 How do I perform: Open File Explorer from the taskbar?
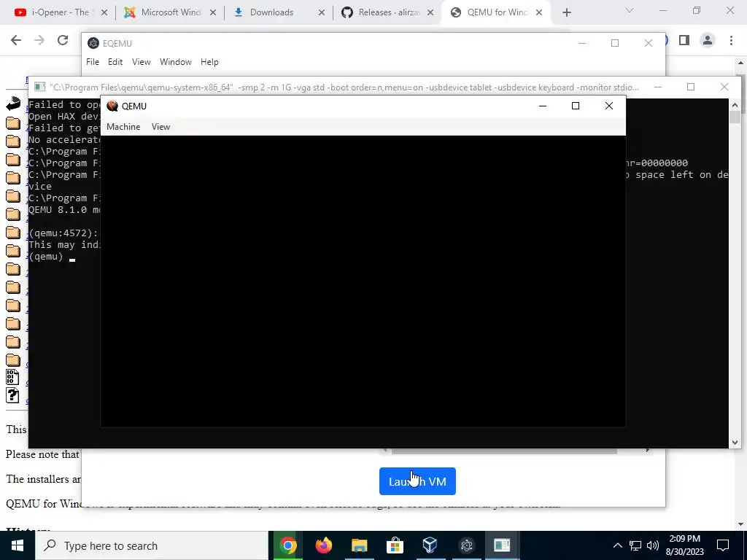(x=359, y=545)
